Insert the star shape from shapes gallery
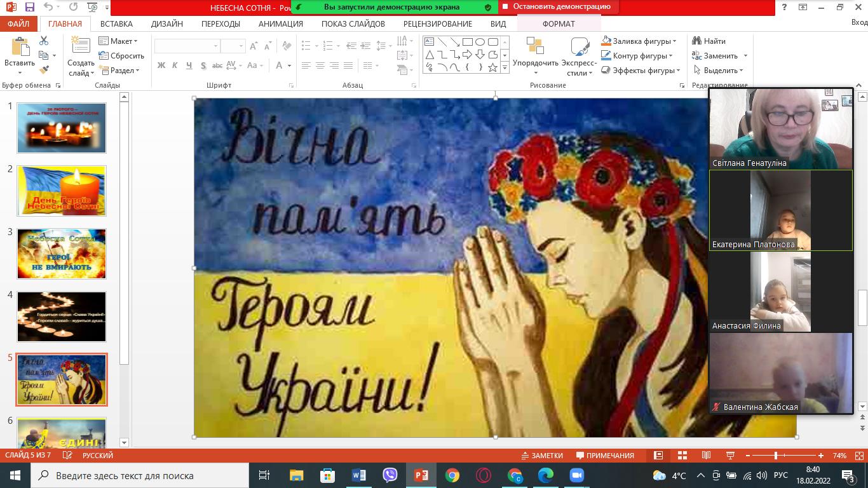 [x=492, y=67]
